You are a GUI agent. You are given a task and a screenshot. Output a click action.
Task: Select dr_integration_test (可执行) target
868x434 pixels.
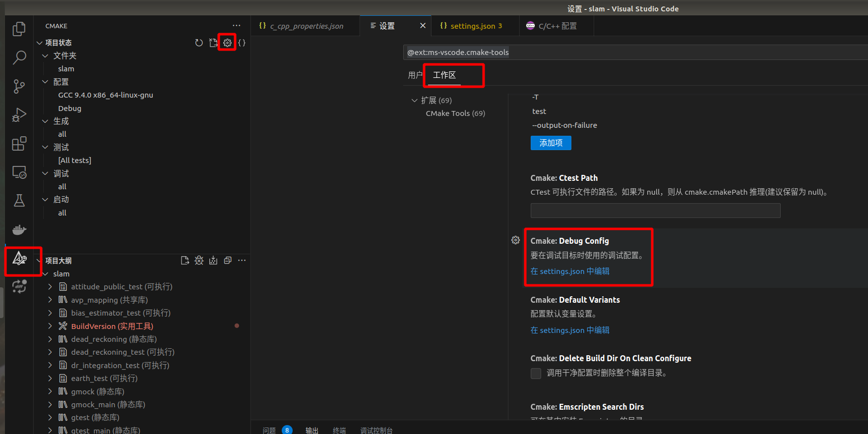120,365
